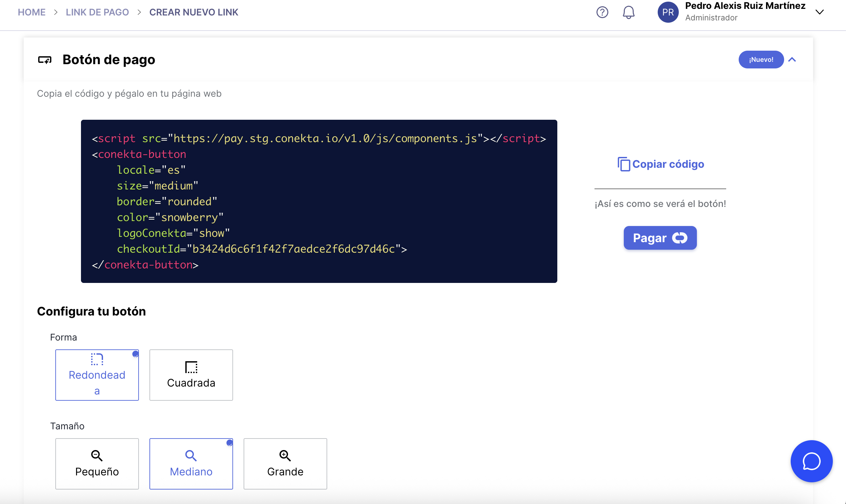Click the size="medium" code line

157,186
